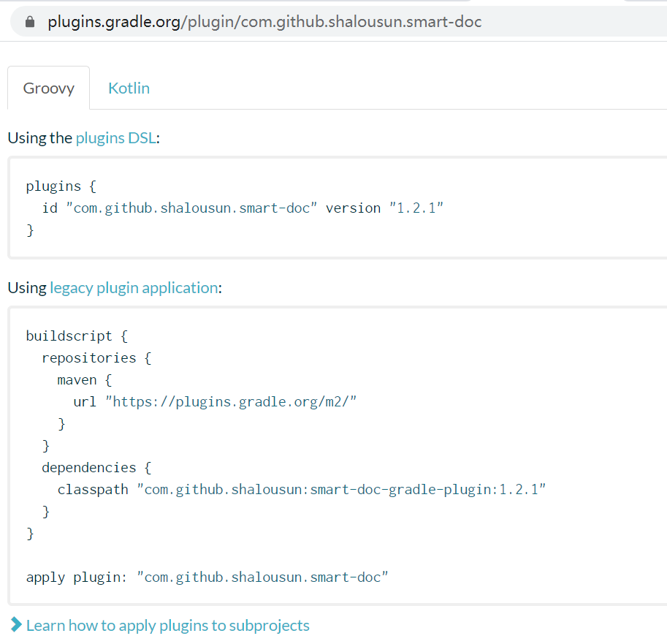The image size is (667, 644).
Task: Click the "Using" text before legacy plugin link
Action: (x=27, y=287)
